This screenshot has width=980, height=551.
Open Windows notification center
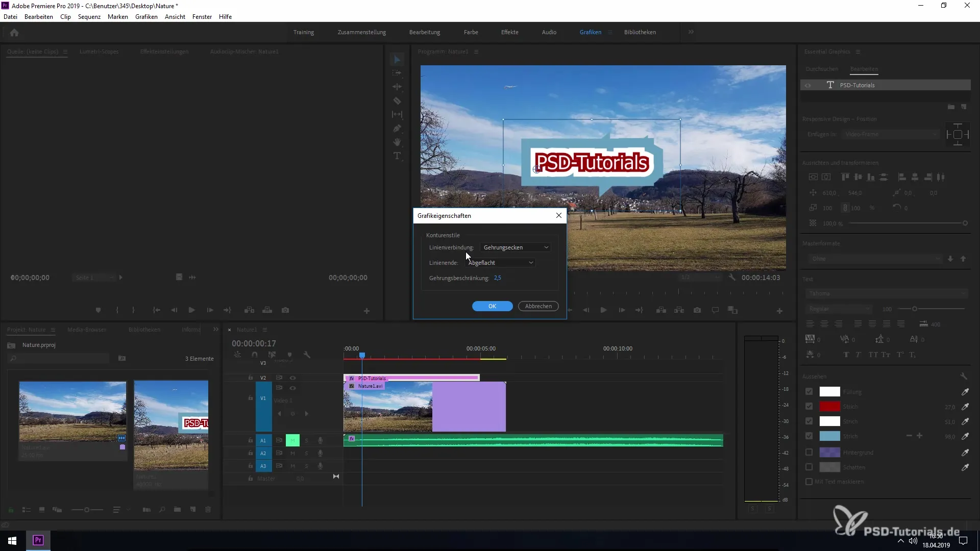pos(963,541)
